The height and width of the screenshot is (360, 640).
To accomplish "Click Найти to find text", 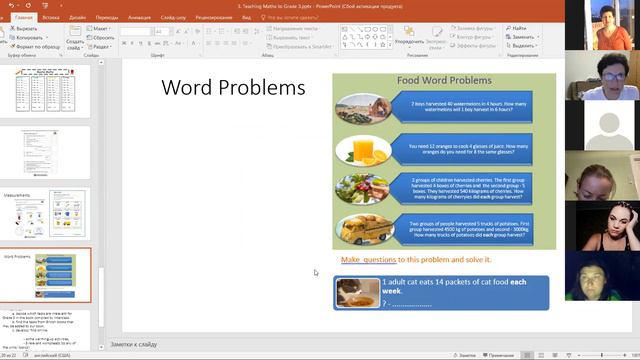I will point(516,28).
